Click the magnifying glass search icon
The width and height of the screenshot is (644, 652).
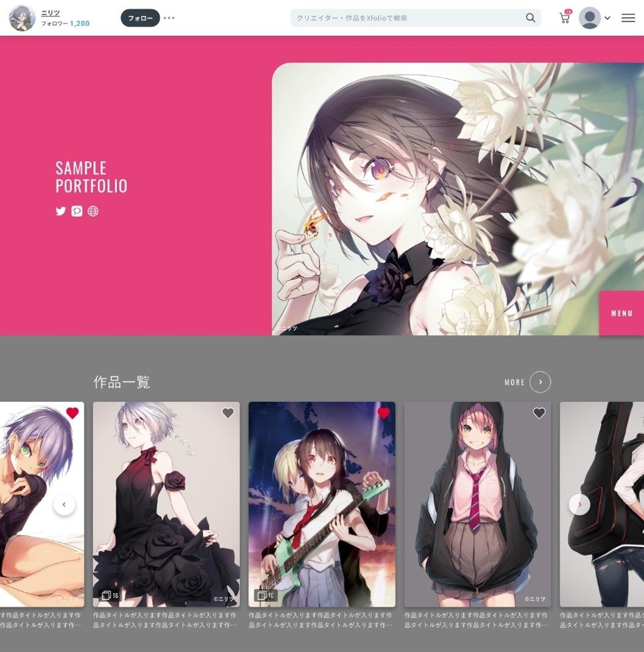[x=531, y=18]
